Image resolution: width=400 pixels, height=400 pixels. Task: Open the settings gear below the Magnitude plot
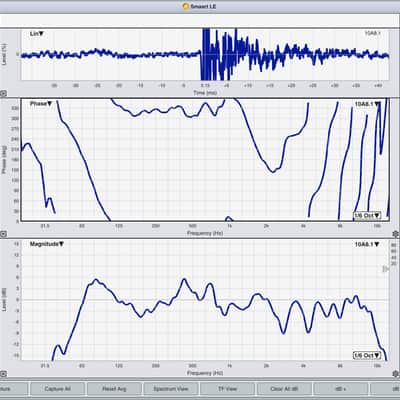[396, 373]
